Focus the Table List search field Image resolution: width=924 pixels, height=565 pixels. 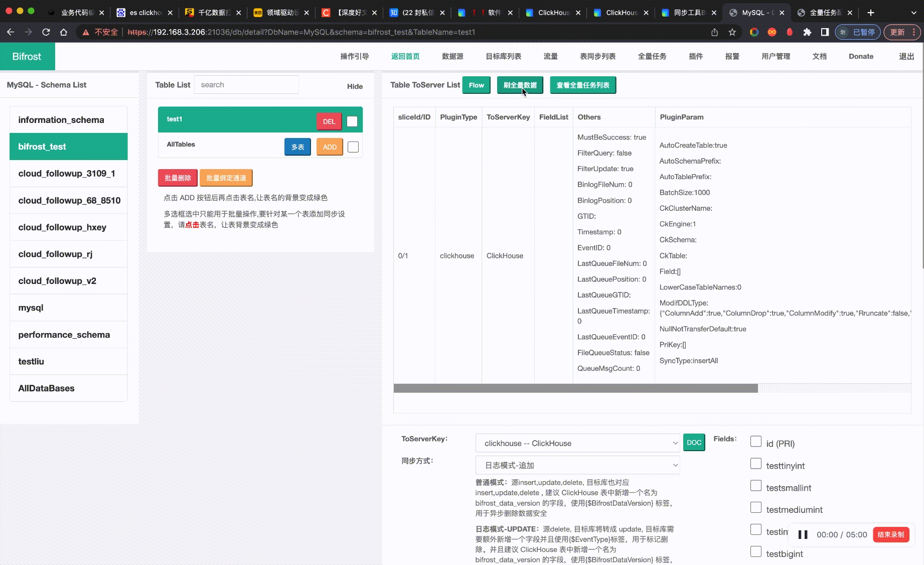246,85
